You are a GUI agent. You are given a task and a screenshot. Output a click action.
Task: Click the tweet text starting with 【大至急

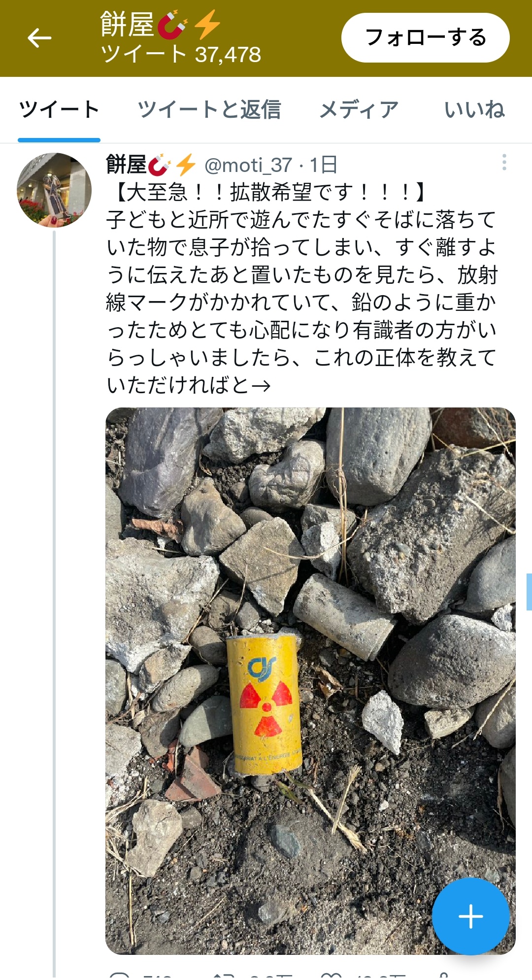(302, 289)
